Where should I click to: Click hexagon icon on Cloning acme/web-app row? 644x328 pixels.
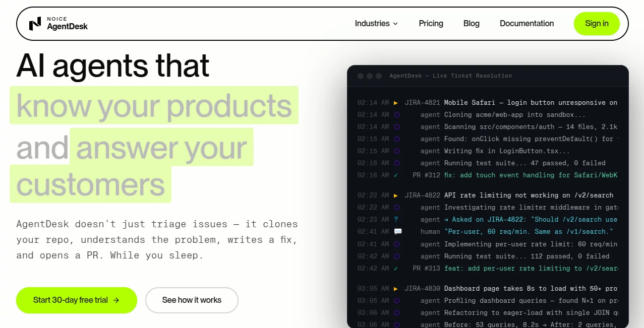pos(396,115)
